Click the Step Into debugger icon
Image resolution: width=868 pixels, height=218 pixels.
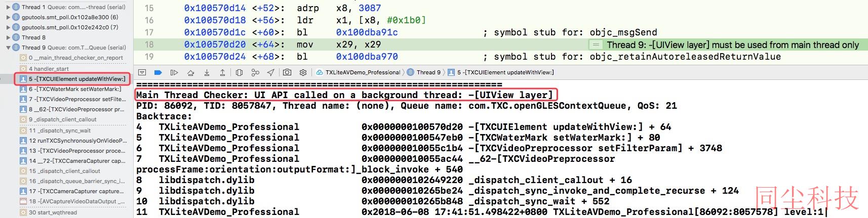click(207, 72)
